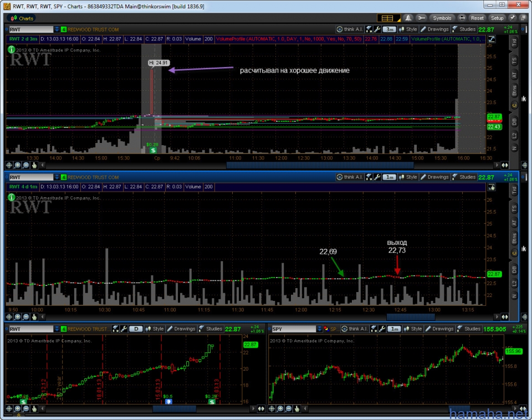The height and width of the screenshot is (420, 532).
Task: Click the horizontal scrollbar thumb under daily chart
Action: point(175,409)
